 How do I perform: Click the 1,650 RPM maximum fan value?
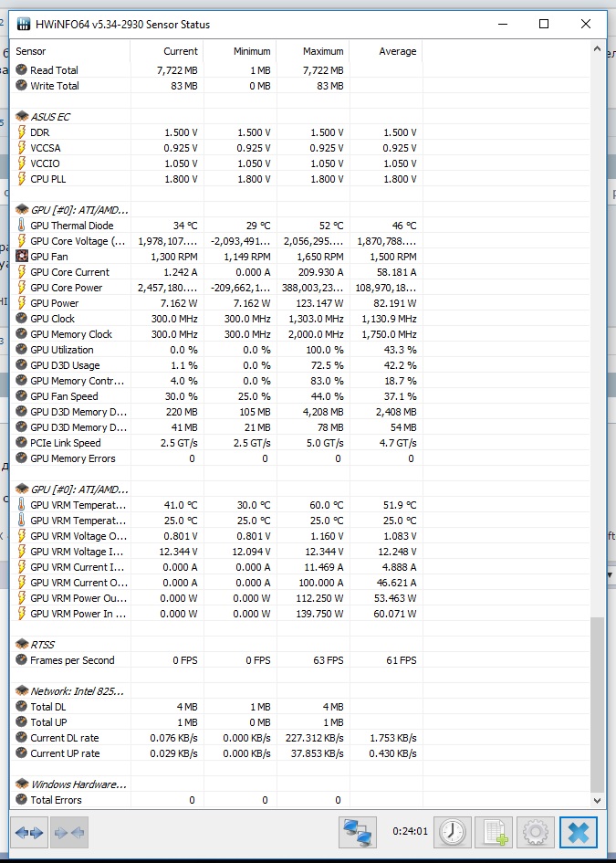(320, 257)
